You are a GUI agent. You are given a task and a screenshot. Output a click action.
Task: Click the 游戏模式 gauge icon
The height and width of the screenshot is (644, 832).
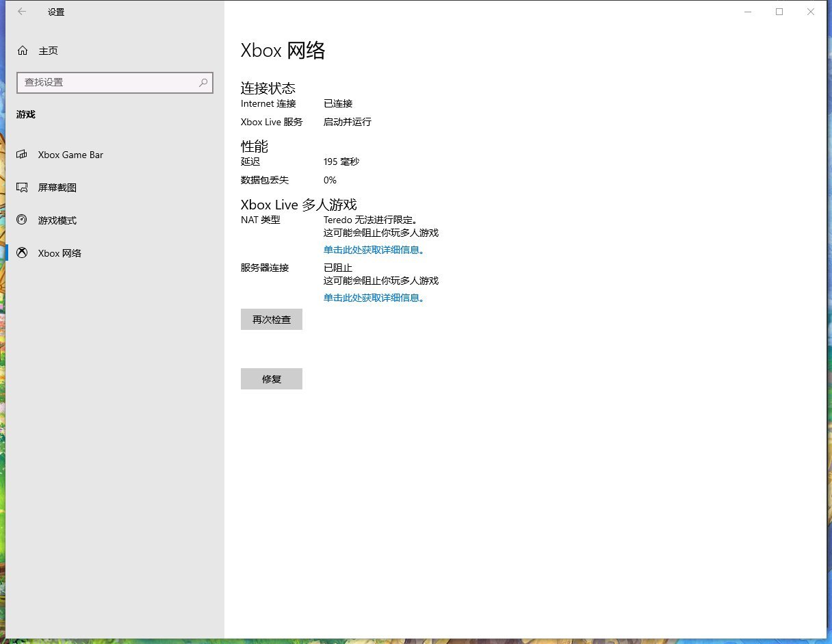coord(22,220)
